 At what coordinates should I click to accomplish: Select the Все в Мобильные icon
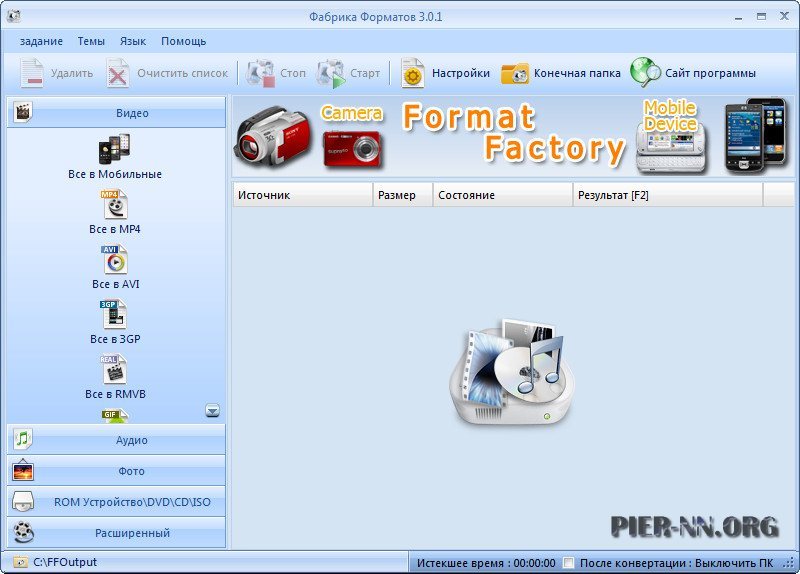coord(114,149)
